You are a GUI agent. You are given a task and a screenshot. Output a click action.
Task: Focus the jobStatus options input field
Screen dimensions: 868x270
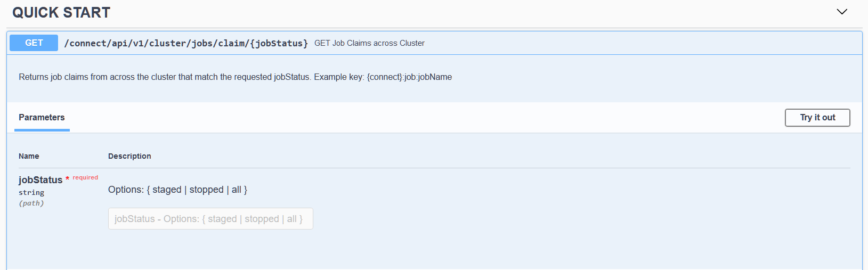pyautogui.click(x=210, y=219)
